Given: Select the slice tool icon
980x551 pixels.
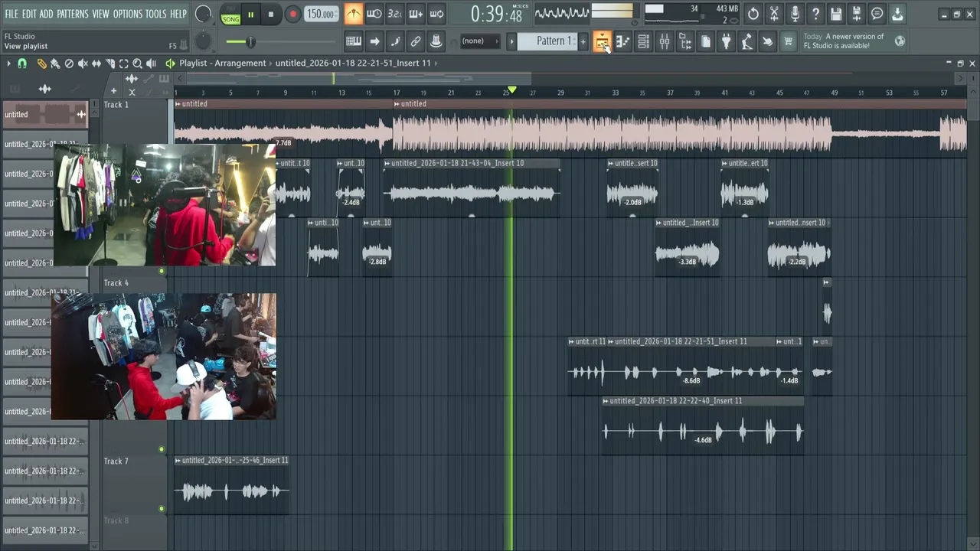Looking at the screenshot, I should point(110,64).
